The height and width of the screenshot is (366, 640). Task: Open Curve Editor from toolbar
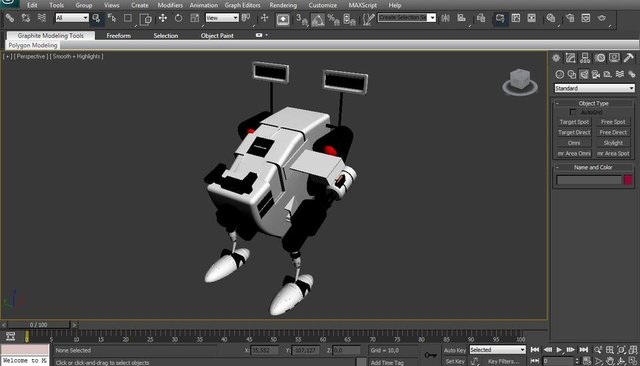(x=516, y=18)
